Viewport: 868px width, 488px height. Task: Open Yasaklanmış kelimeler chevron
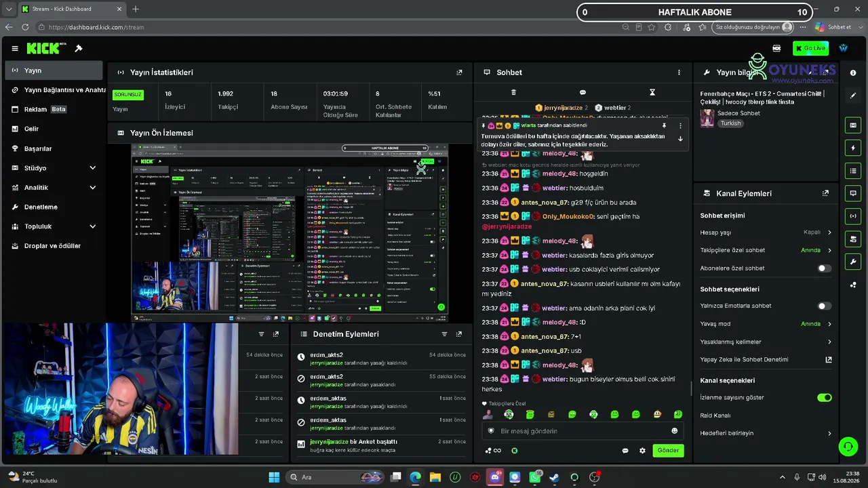829,342
